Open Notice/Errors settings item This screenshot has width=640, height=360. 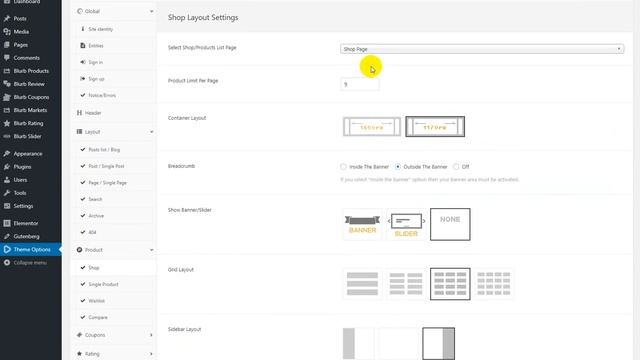click(113, 95)
